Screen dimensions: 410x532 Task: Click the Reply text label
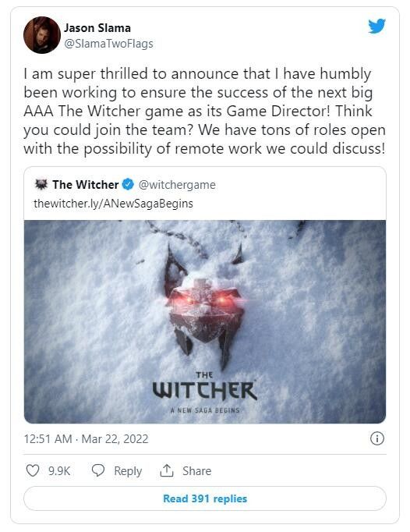tap(128, 471)
